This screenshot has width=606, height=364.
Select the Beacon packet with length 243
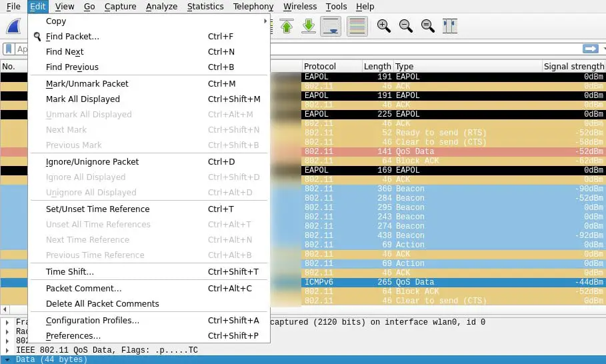[453, 217]
